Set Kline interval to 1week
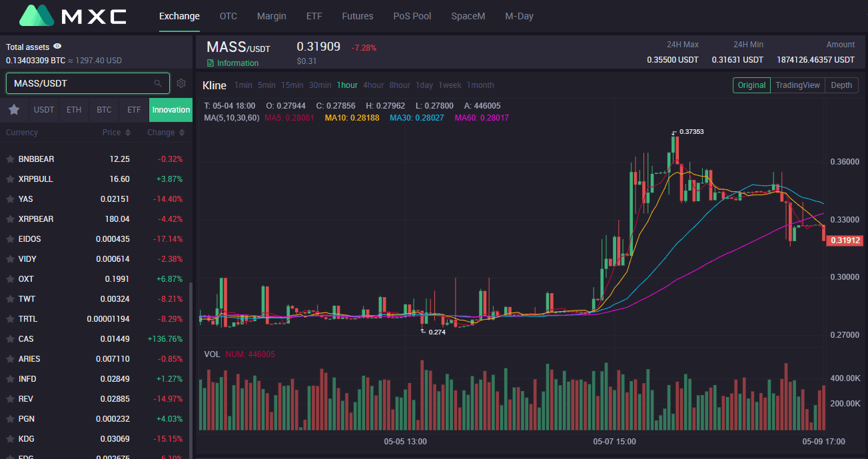This screenshot has width=868, height=459. (x=450, y=85)
